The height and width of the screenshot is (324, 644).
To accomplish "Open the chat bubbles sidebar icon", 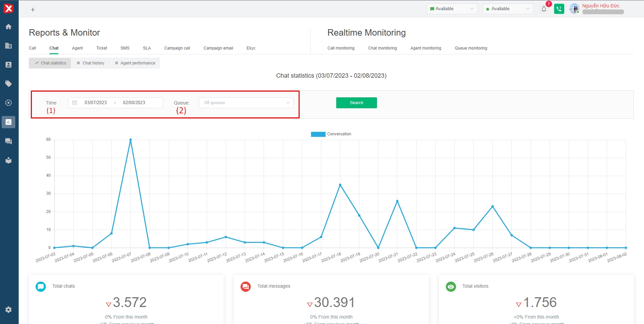I will pos(8,141).
